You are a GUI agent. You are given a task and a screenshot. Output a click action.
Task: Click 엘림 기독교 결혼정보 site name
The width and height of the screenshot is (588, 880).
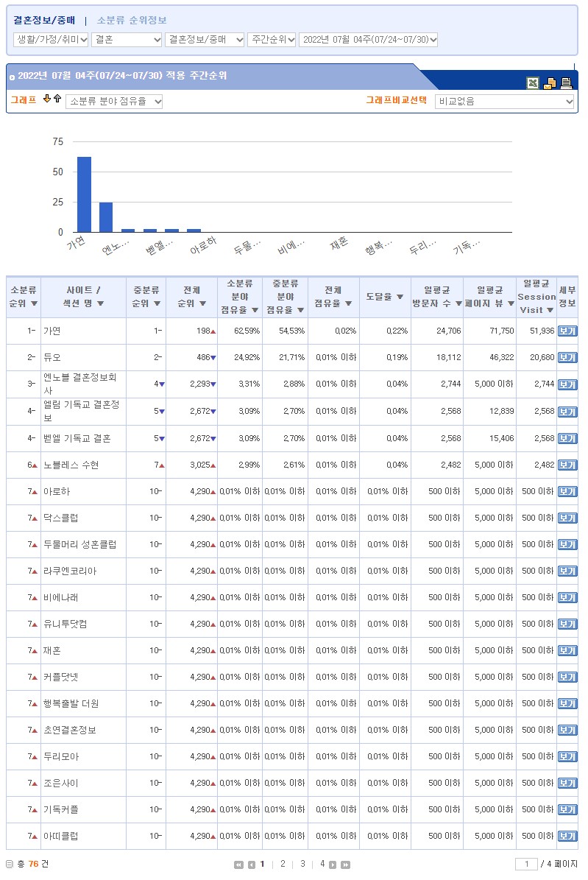(x=82, y=411)
